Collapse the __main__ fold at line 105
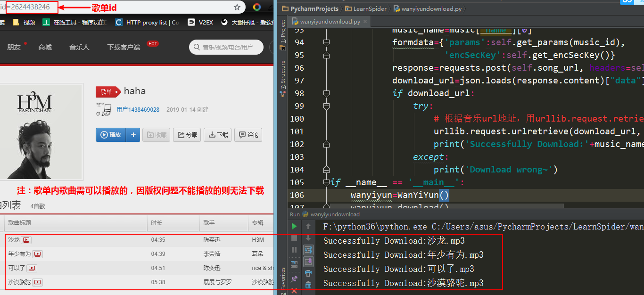The image size is (644, 295). (x=326, y=181)
